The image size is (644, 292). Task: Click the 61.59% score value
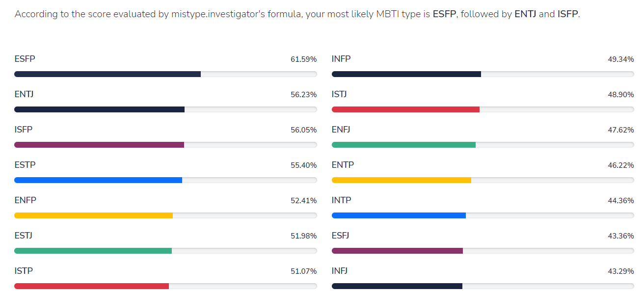coord(303,59)
